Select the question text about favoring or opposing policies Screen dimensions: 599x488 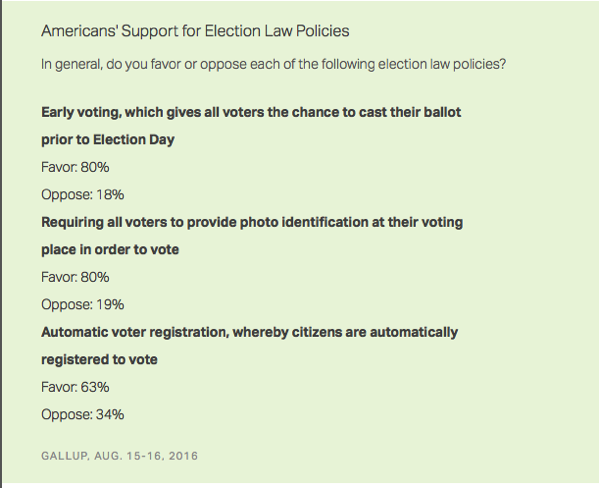[274, 64]
